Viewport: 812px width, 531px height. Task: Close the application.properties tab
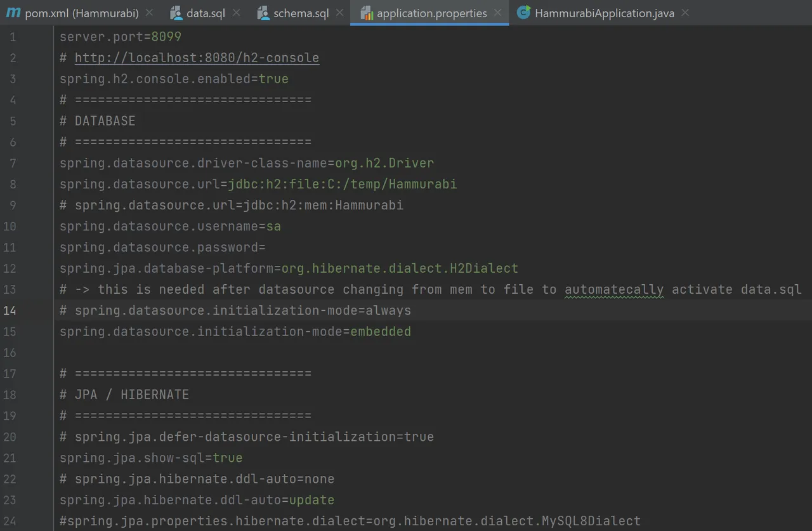[497, 13]
